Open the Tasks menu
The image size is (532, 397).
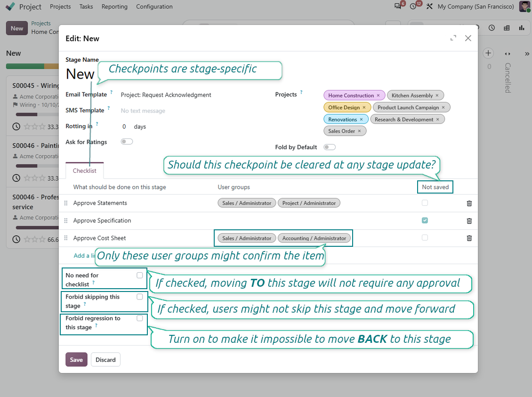86,7
